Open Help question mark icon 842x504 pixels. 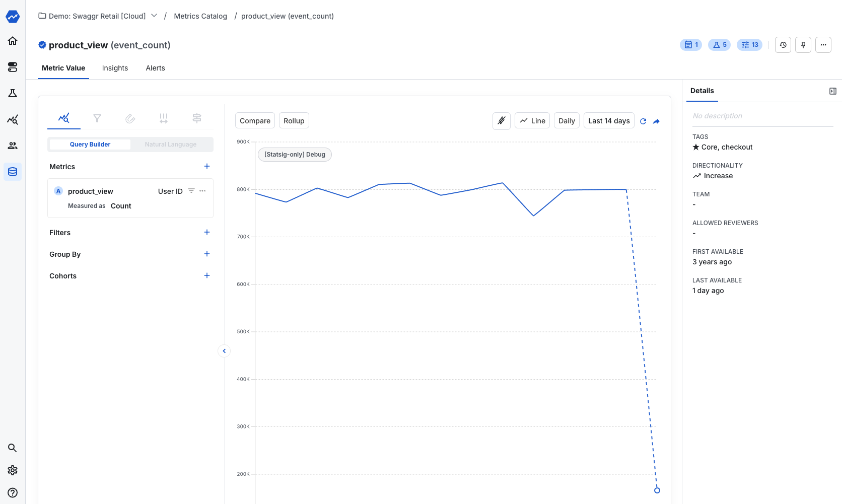[13, 493]
